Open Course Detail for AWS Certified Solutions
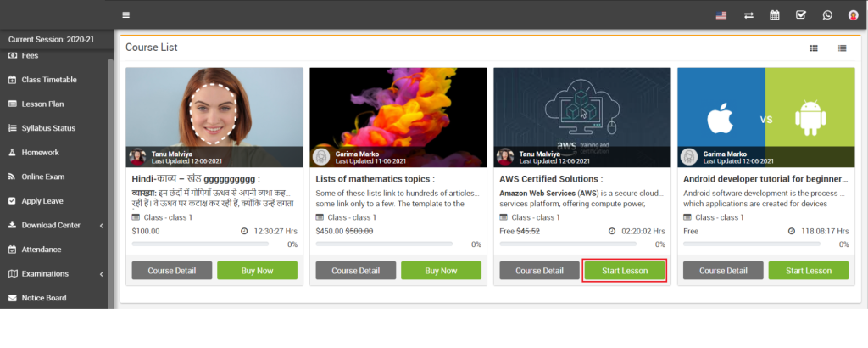The width and height of the screenshot is (868, 348). pyautogui.click(x=540, y=271)
